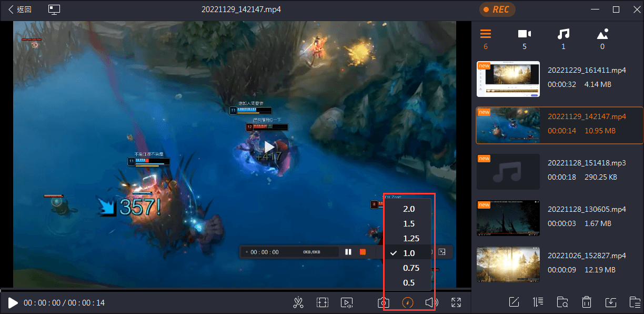This screenshot has height=314, width=644.
Task: Open thumbnail of 20221229_161411.mp4
Action: (x=508, y=79)
